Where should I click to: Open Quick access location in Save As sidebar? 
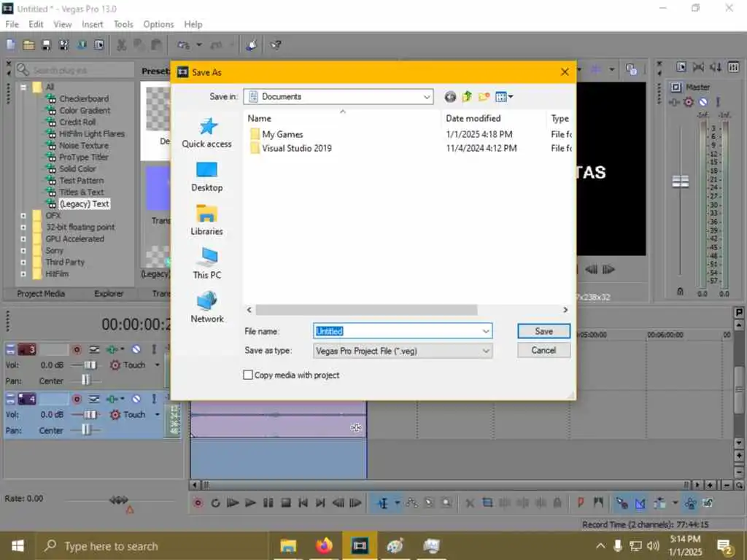click(x=206, y=133)
